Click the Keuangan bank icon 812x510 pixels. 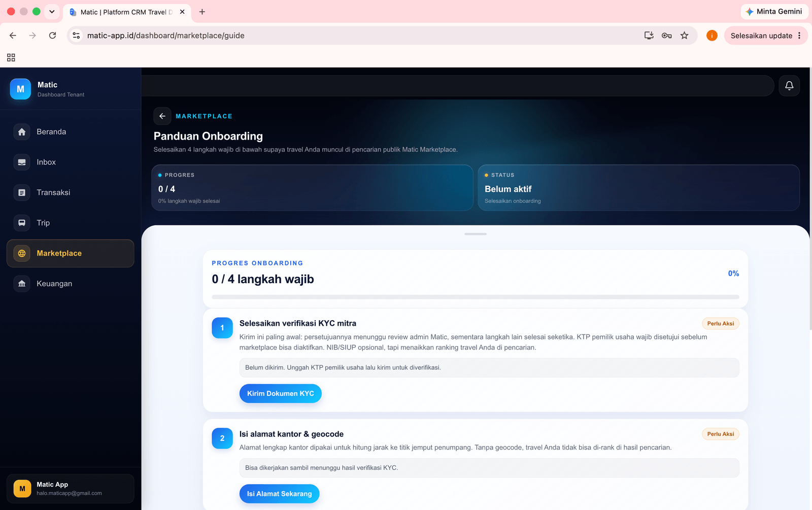coord(22,284)
